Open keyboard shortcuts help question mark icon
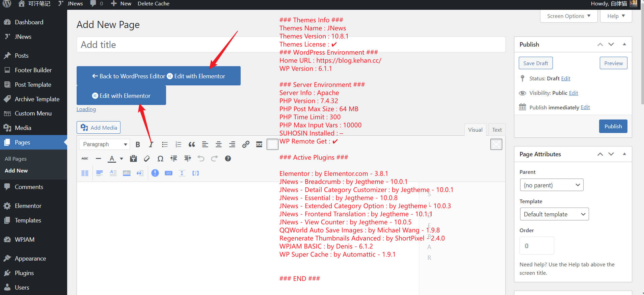This screenshot has width=644, height=295. click(228, 159)
